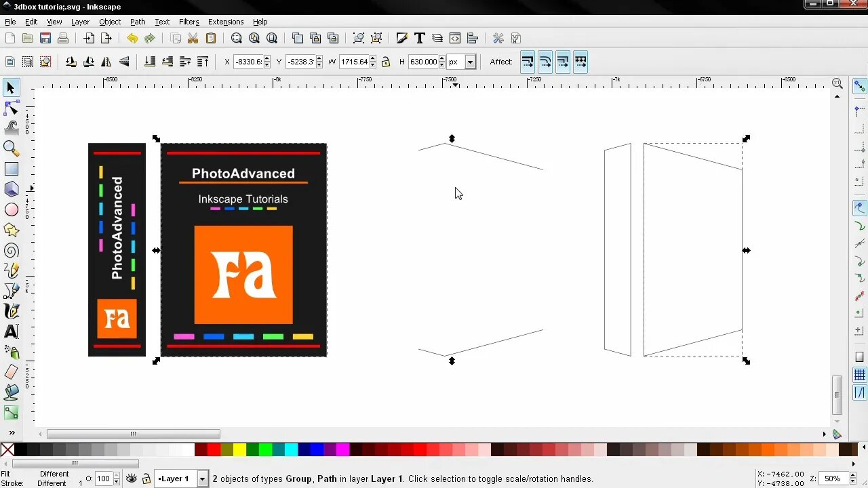Image resolution: width=868 pixels, height=488 pixels.
Task: Increase X coordinate with stepper
Action: coord(267,58)
